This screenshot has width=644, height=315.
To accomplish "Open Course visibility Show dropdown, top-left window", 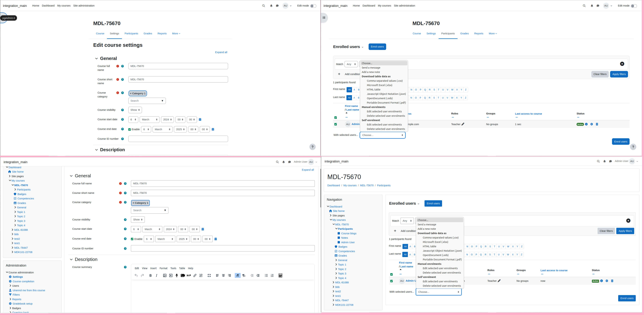I will click(135, 110).
